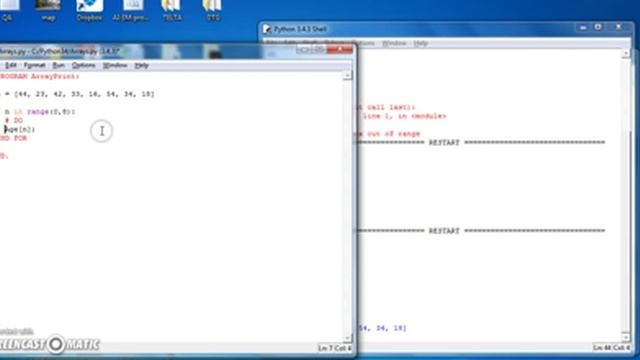
Task: Click the Python icon in the Shell title bar
Action: (x=267, y=29)
